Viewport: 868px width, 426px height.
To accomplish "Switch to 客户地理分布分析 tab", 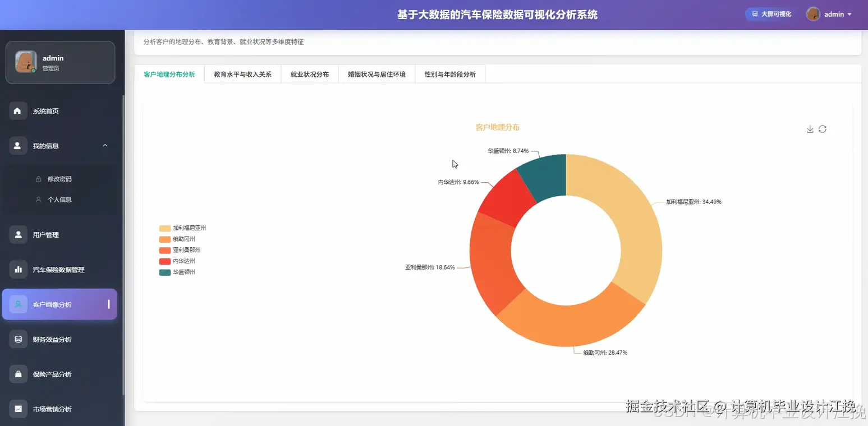I will tap(169, 74).
